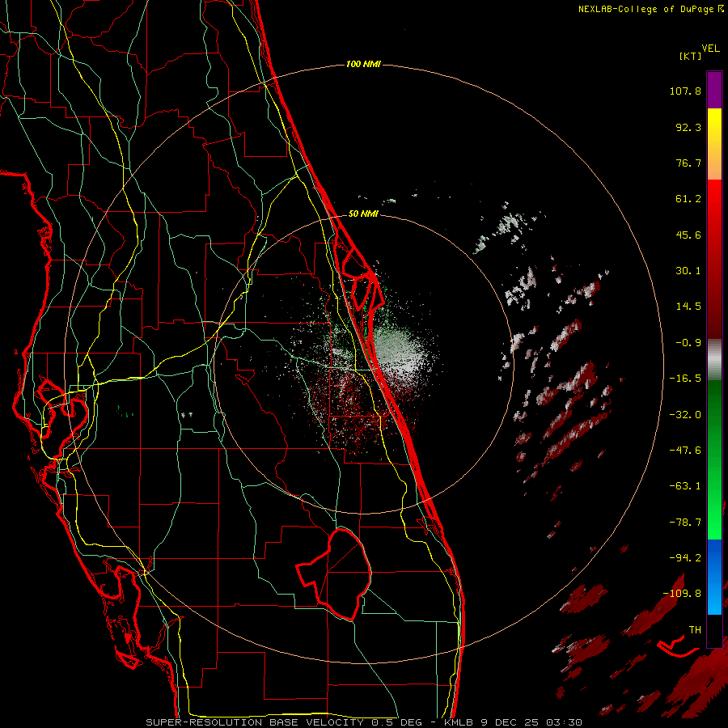
Task: Click the -47.6 scale value
Action: pos(685,451)
